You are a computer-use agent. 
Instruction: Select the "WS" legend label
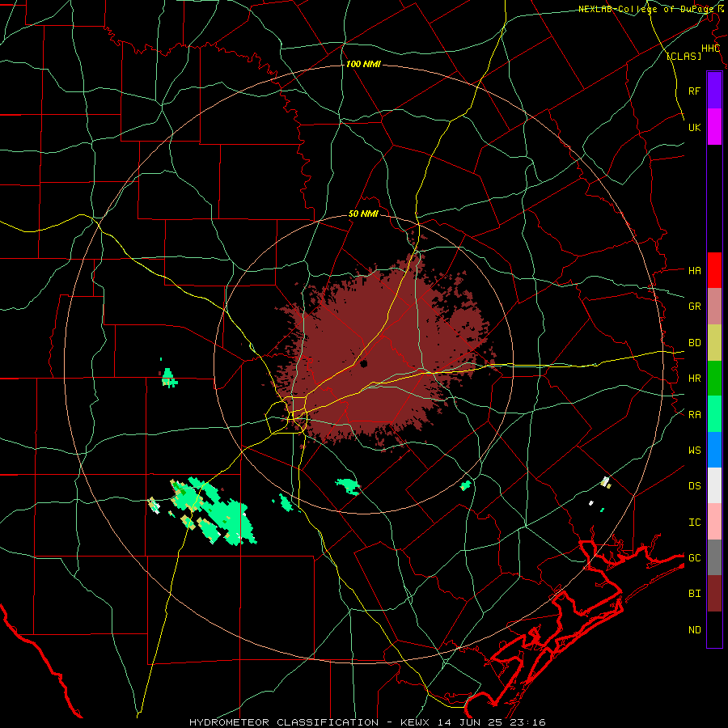pyautogui.click(x=694, y=450)
